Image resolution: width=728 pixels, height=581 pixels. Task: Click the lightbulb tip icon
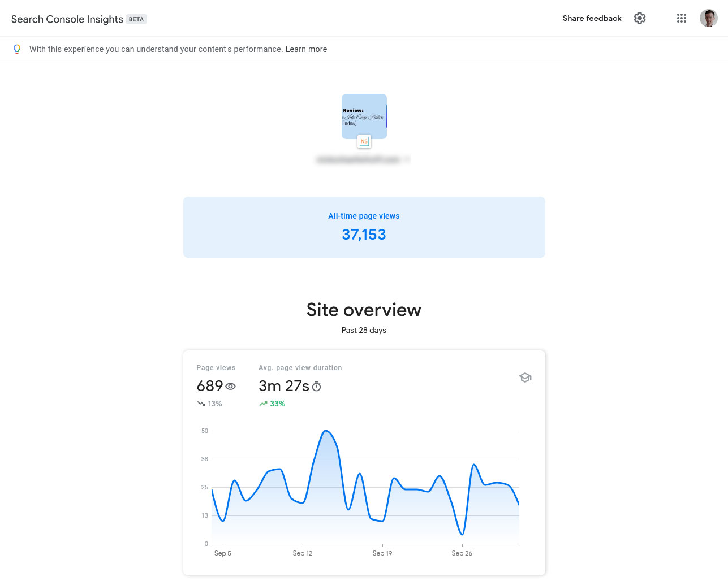(x=17, y=49)
